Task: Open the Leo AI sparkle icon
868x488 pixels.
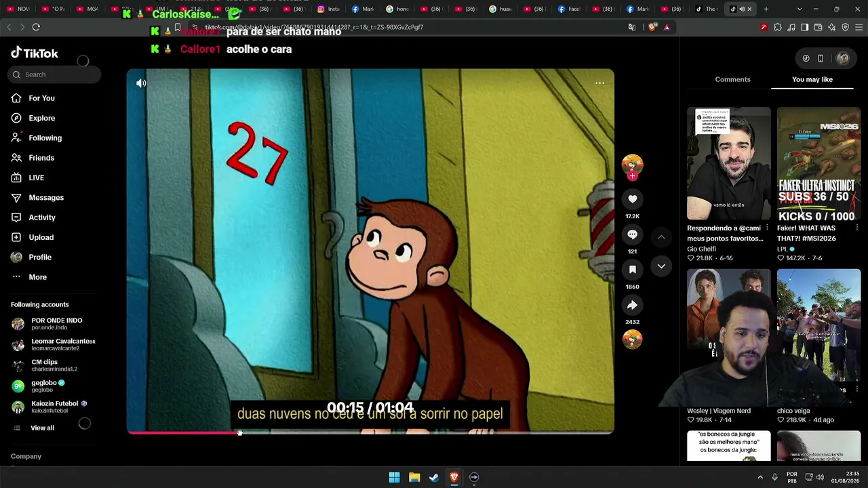Action: 832,27
